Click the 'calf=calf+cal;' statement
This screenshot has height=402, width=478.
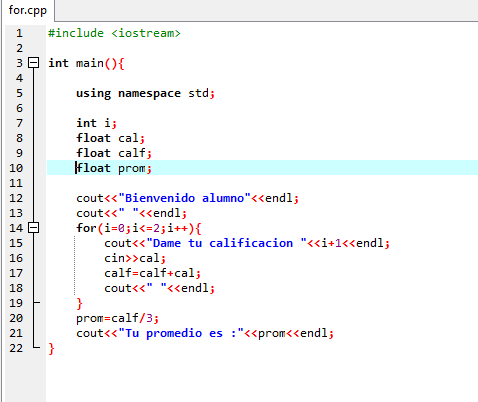click(x=153, y=273)
